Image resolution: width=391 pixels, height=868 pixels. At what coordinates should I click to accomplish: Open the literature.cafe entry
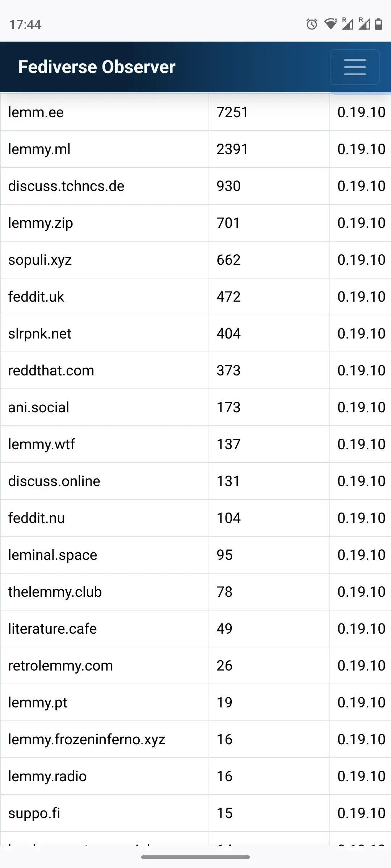point(52,629)
